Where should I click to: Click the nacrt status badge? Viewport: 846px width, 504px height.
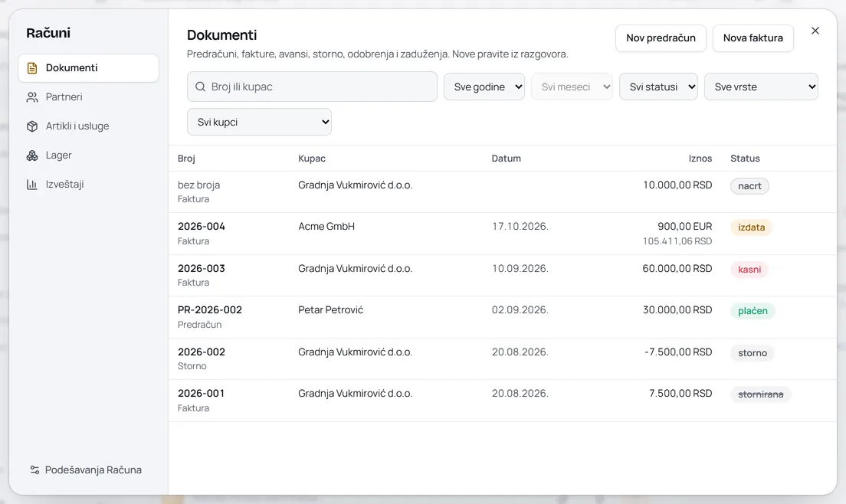click(749, 186)
